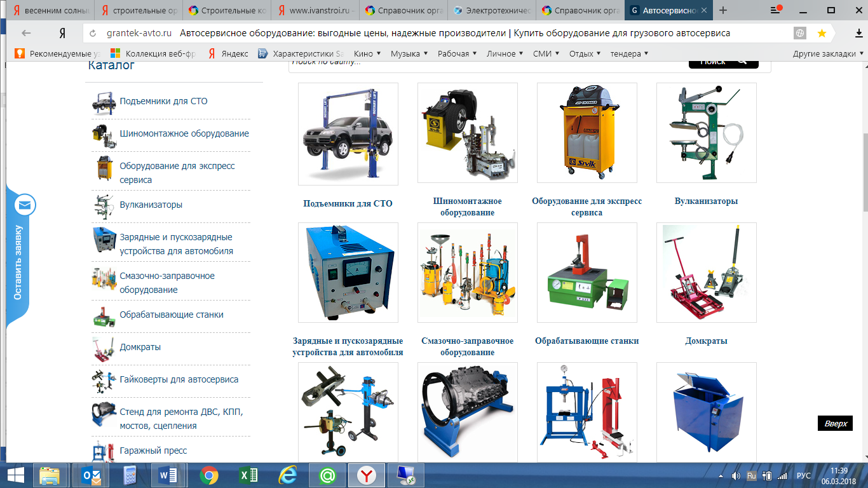Click the envelope icon on the side tab
Image resolution: width=868 pixels, height=488 pixels.
pyautogui.click(x=25, y=205)
